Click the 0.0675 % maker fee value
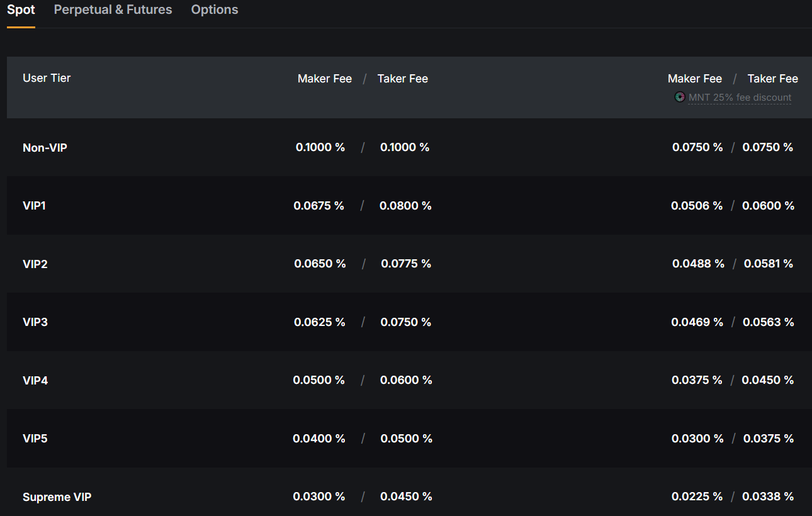 319,206
